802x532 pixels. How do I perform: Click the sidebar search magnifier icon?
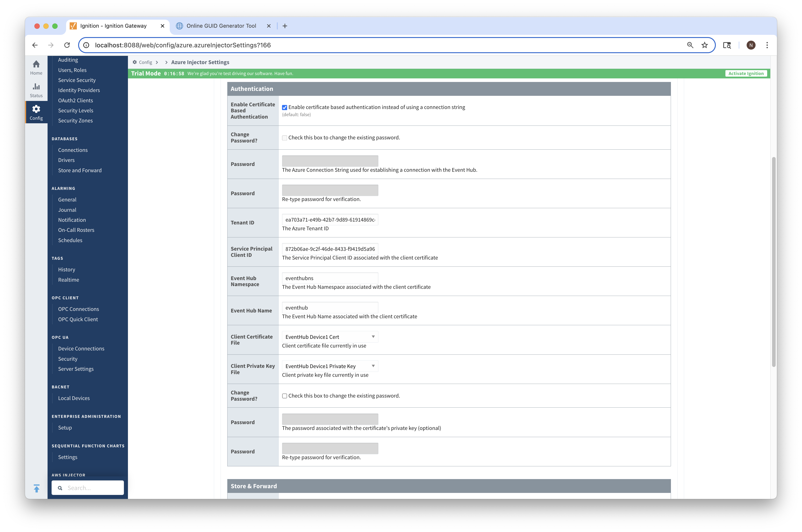60,488
